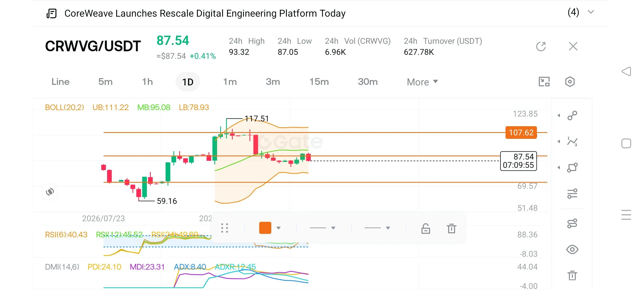Image resolution: width=644 pixels, height=290 pixels.
Task: Tap the MDI:23.31 value
Action: pos(147,267)
